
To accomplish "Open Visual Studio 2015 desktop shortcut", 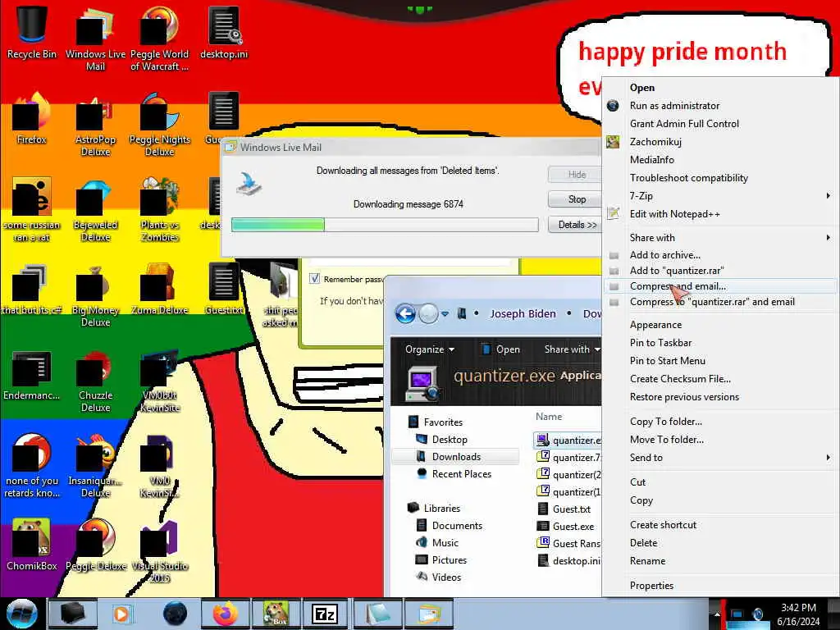I will [x=159, y=550].
